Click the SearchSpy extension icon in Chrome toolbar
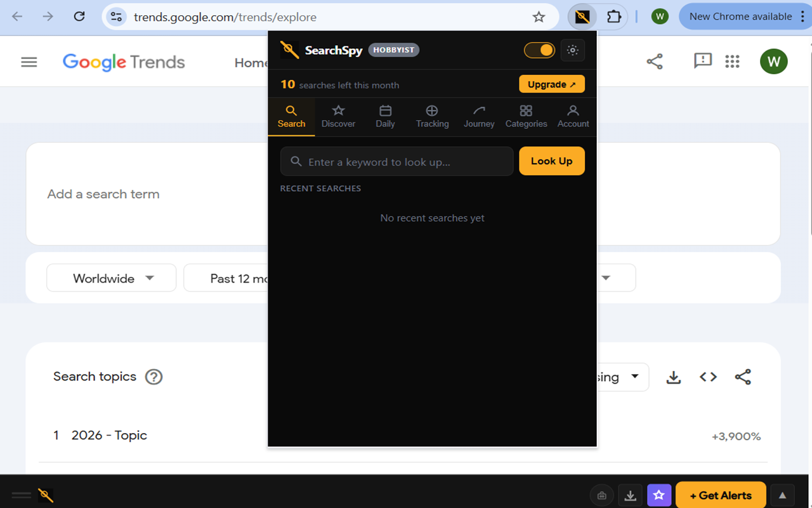Image resolution: width=812 pixels, height=508 pixels. [582, 17]
